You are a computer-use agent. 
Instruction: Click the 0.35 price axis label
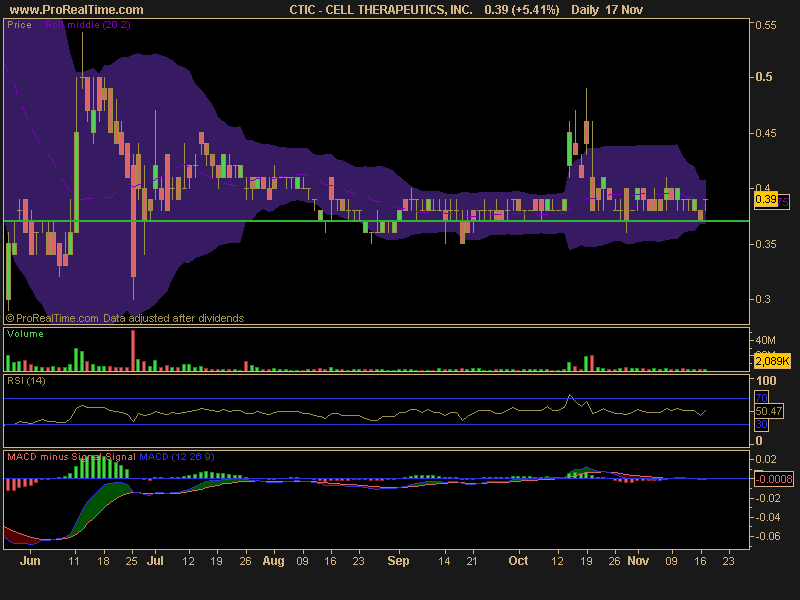[766, 244]
